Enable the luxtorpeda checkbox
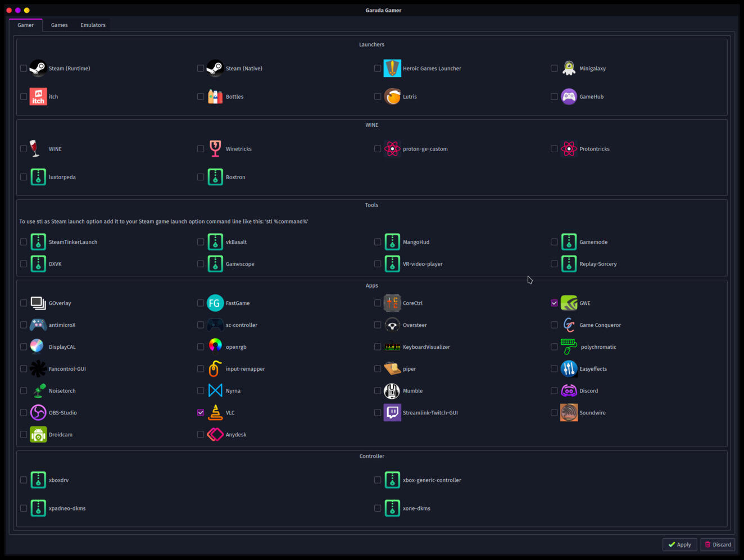744x560 pixels. 24,177
